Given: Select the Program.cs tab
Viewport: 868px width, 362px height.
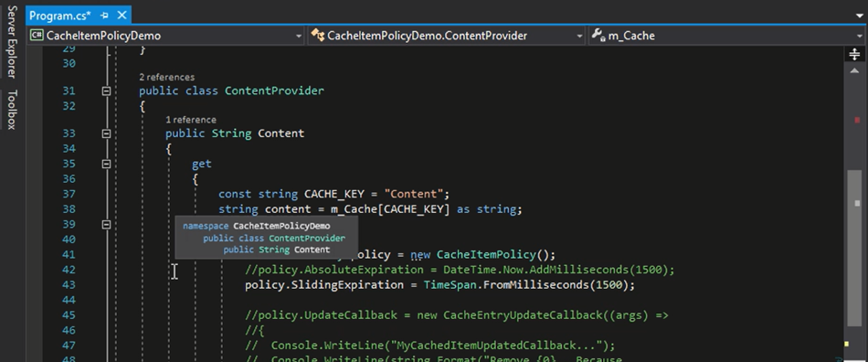Looking at the screenshot, I should [59, 16].
